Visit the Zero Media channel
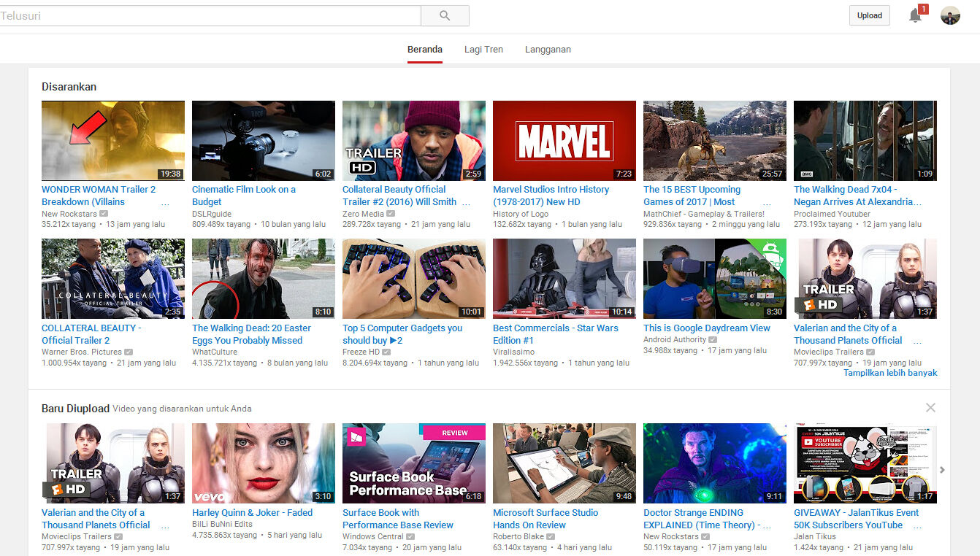980x556 pixels. [363, 214]
